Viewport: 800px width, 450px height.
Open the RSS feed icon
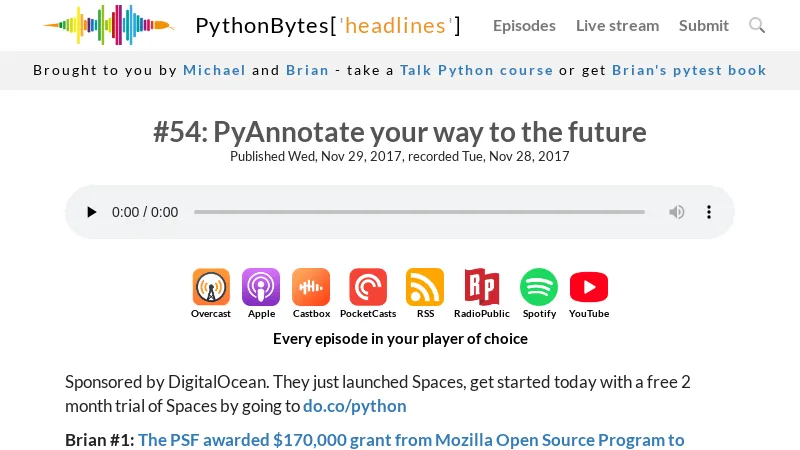[425, 287]
